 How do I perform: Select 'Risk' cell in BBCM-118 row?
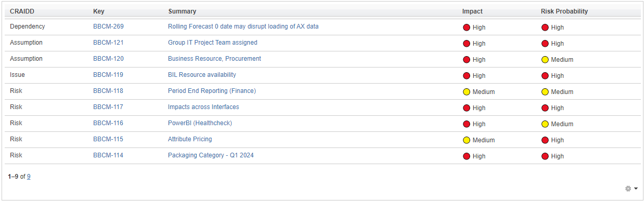pyautogui.click(x=16, y=91)
